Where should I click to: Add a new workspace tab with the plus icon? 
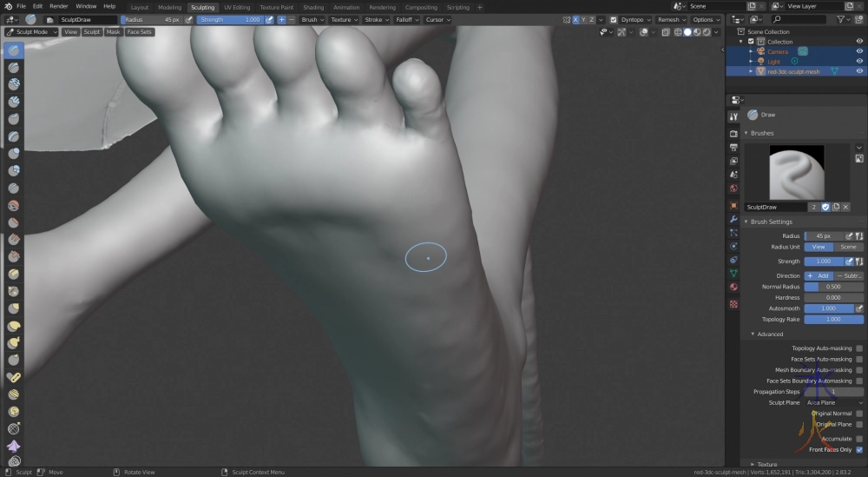[x=480, y=7]
